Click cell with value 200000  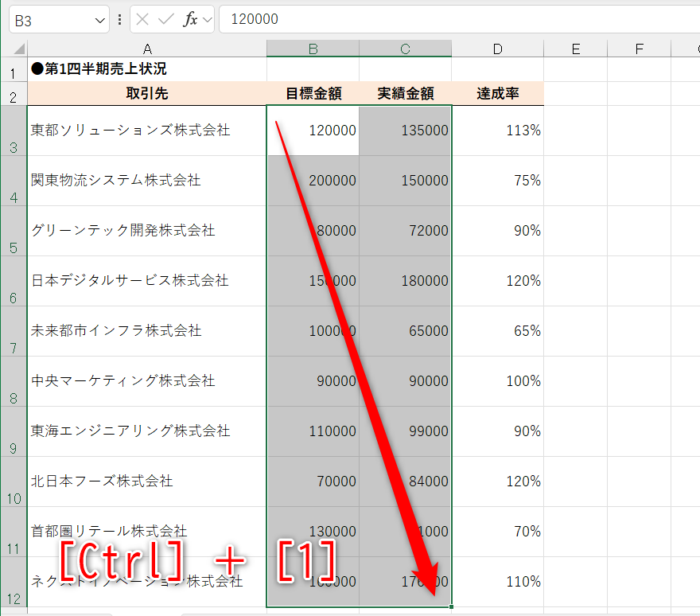click(313, 181)
